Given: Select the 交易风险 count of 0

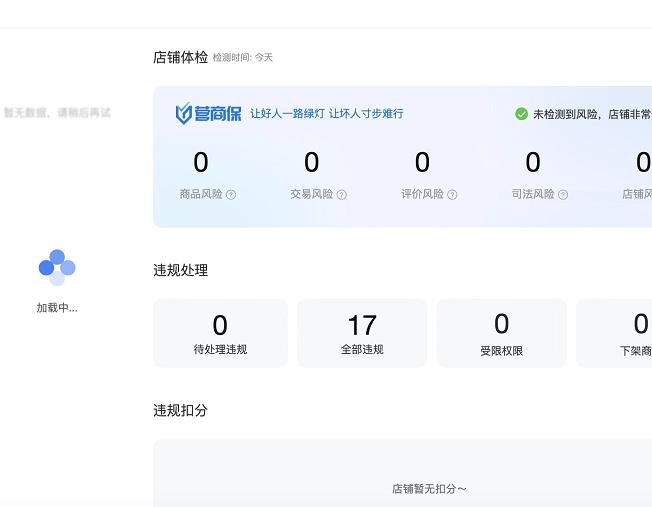Looking at the screenshot, I should 311,162.
